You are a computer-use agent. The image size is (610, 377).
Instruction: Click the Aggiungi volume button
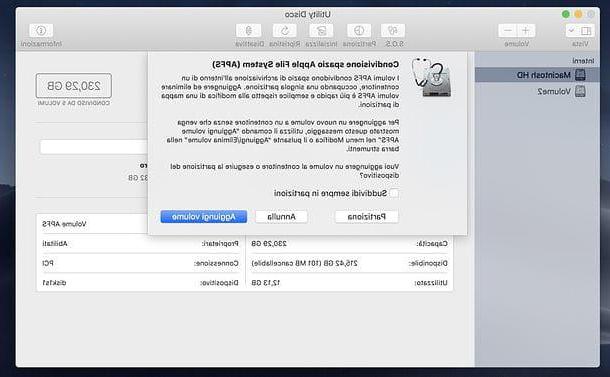point(204,217)
